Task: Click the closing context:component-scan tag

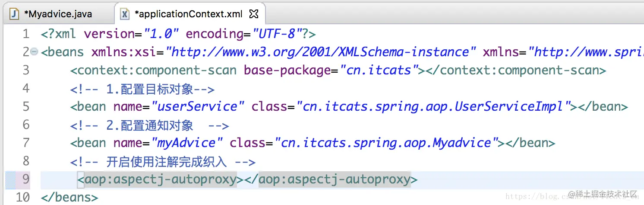Action: (x=516, y=70)
